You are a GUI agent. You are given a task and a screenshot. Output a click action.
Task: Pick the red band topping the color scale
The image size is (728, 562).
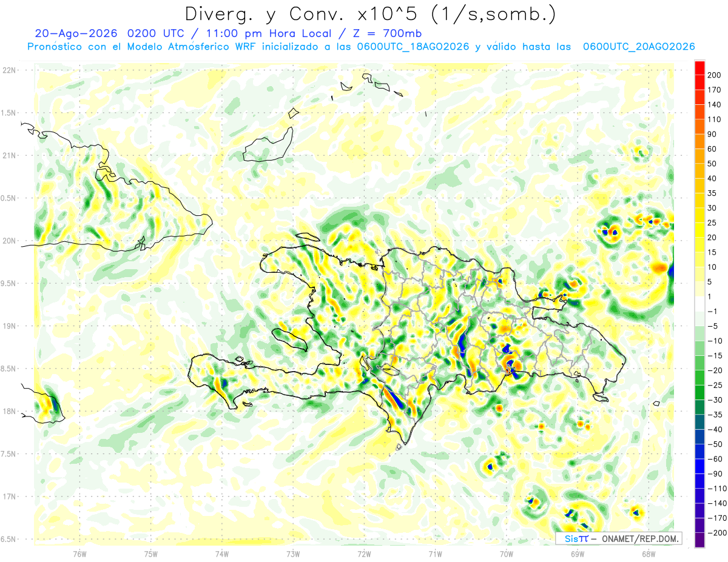pyautogui.click(x=699, y=68)
